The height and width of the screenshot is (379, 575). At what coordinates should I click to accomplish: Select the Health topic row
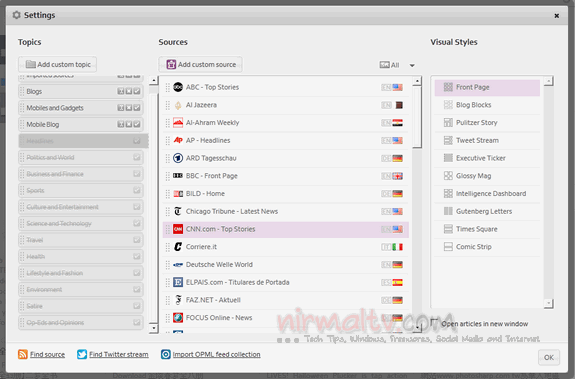[x=81, y=257]
